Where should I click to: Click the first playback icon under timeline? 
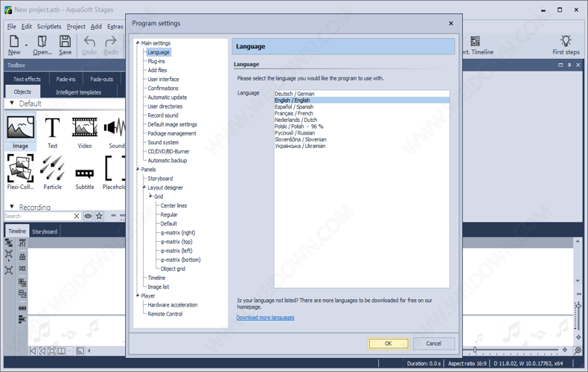pos(33,351)
